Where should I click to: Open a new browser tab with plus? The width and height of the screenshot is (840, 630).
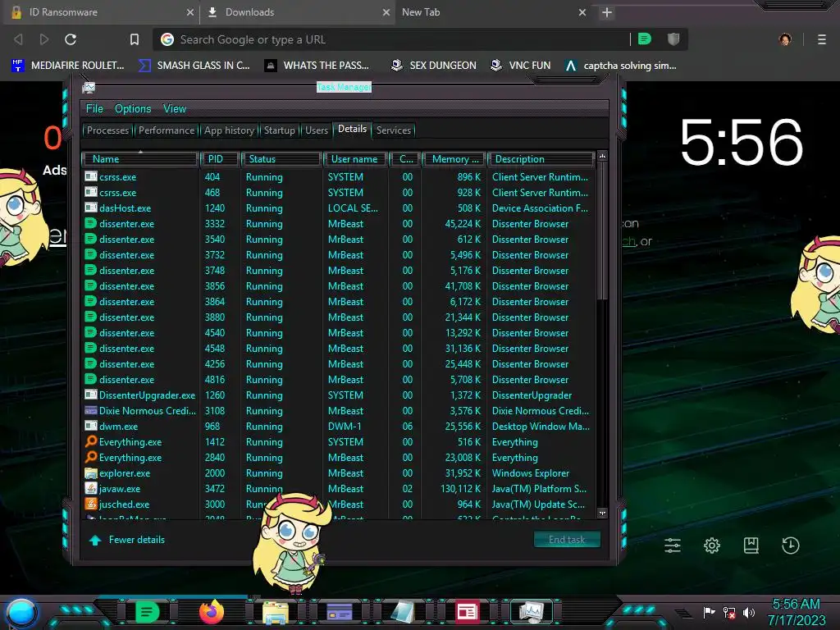coord(606,12)
